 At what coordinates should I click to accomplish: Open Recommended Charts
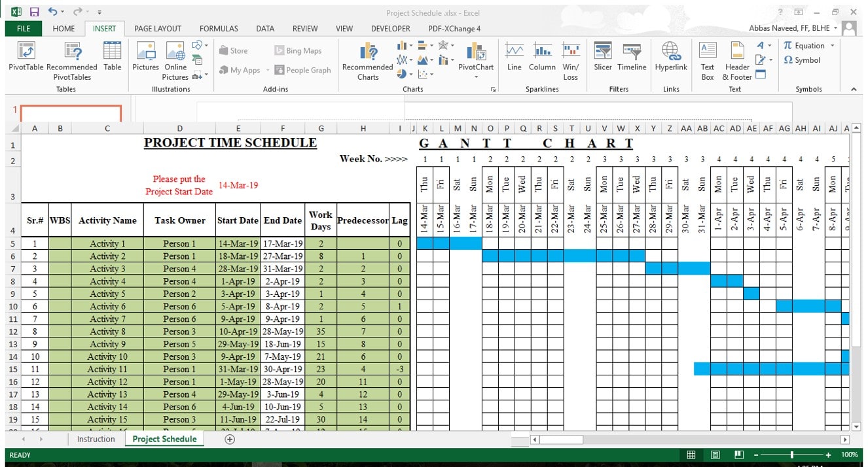click(367, 62)
